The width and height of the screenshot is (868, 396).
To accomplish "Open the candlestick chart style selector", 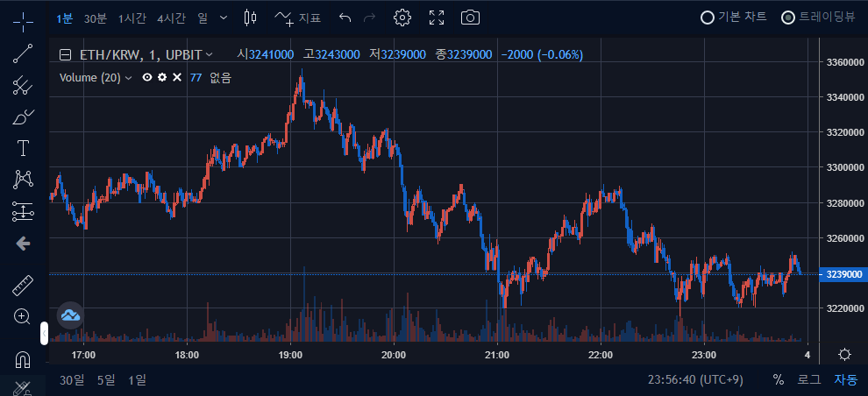I will click(250, 18).
